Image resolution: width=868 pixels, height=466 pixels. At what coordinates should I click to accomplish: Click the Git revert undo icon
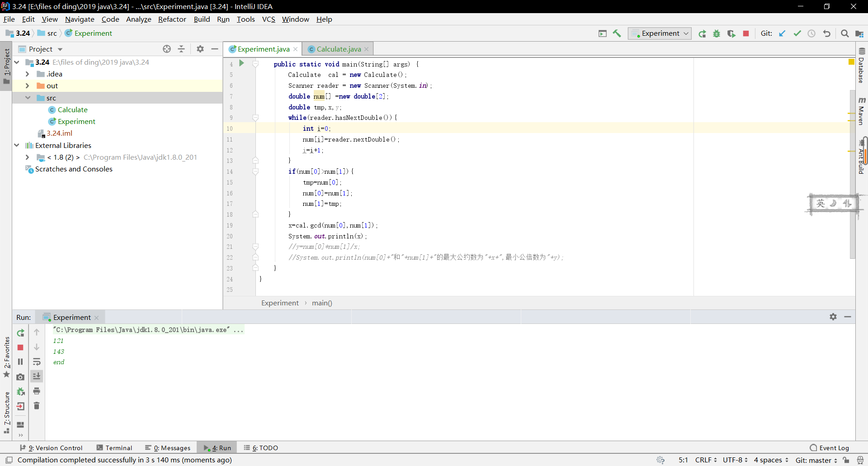pyautogui.click(x=826, y=33)
